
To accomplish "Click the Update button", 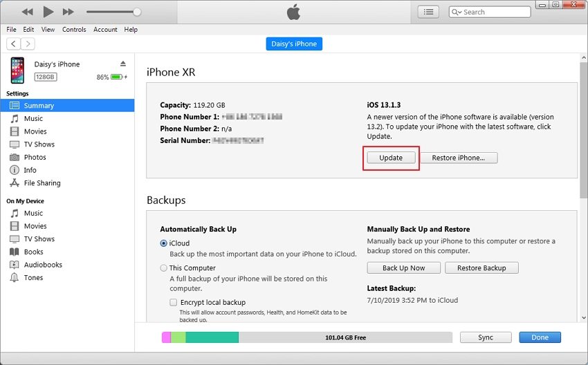I will 391,158.
